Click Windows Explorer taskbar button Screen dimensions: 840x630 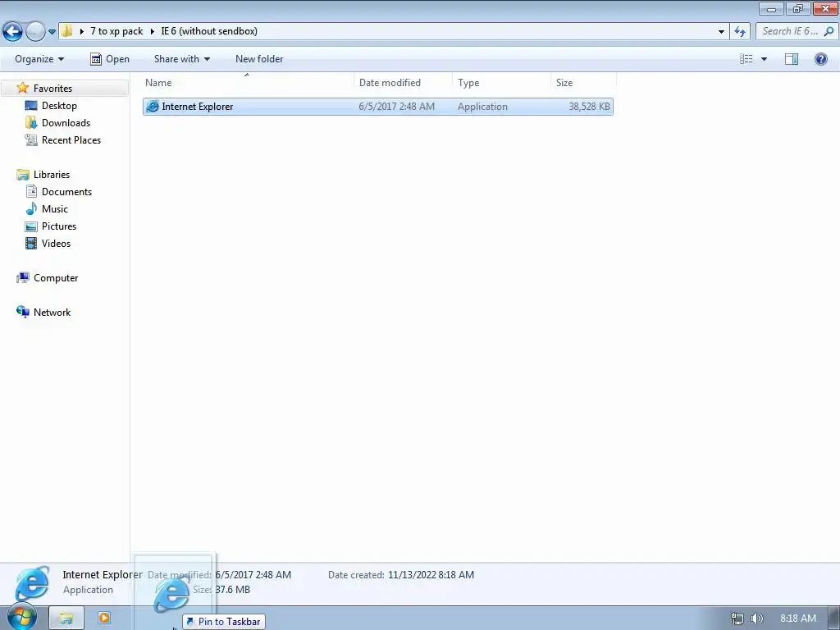pyautogui.click(x=66, y=619)
